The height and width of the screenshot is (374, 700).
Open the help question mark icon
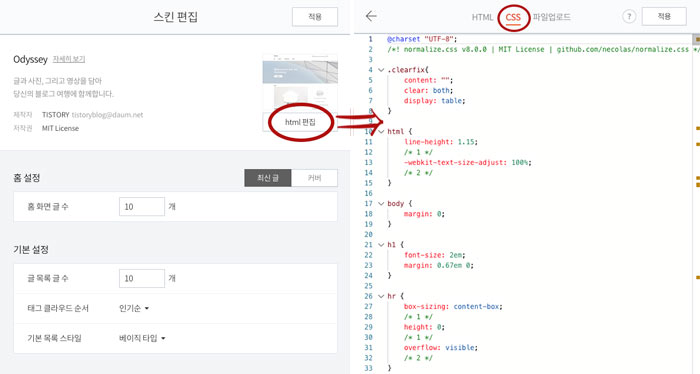click(x=629, y=17)
